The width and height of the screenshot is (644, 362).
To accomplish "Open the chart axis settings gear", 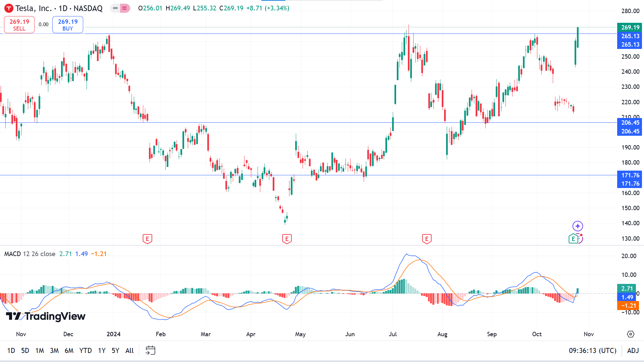I will (631, 334).
